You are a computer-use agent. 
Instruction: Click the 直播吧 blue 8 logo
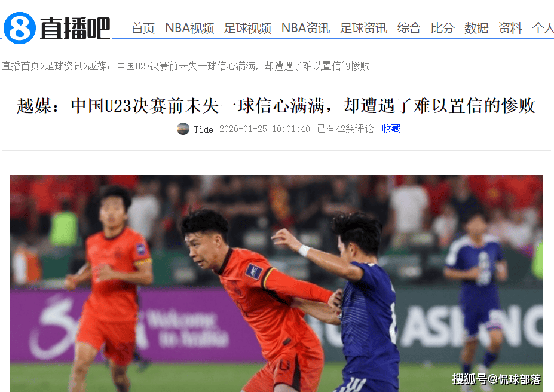coord(20,28)
